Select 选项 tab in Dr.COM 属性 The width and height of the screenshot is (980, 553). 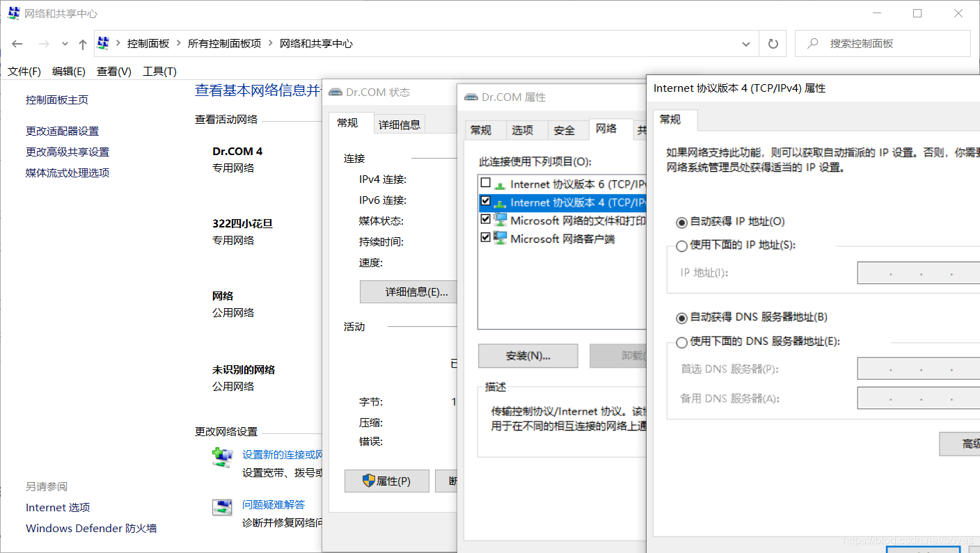coord(523,130)
